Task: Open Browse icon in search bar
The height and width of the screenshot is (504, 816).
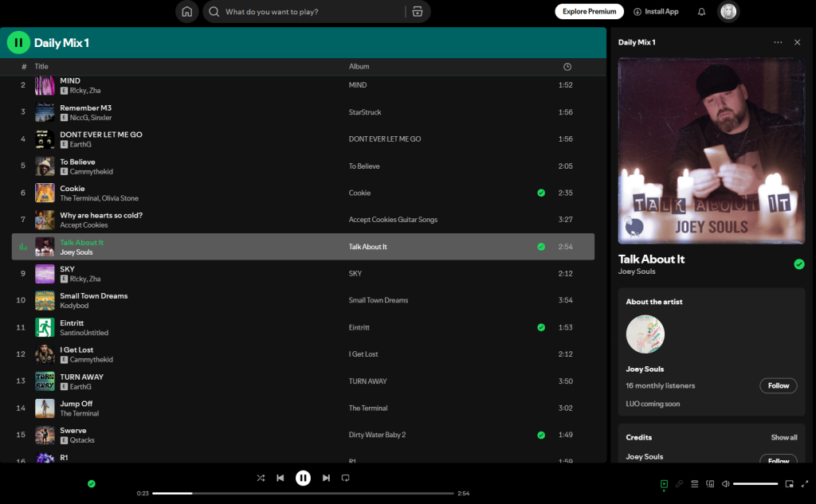Action: pos(418,11)
